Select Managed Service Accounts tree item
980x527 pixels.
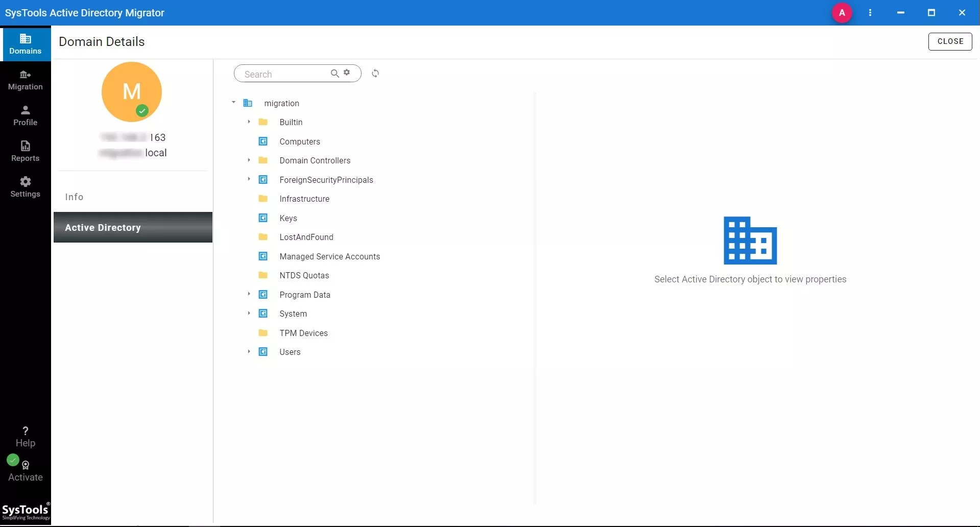[x=330, y=256]
